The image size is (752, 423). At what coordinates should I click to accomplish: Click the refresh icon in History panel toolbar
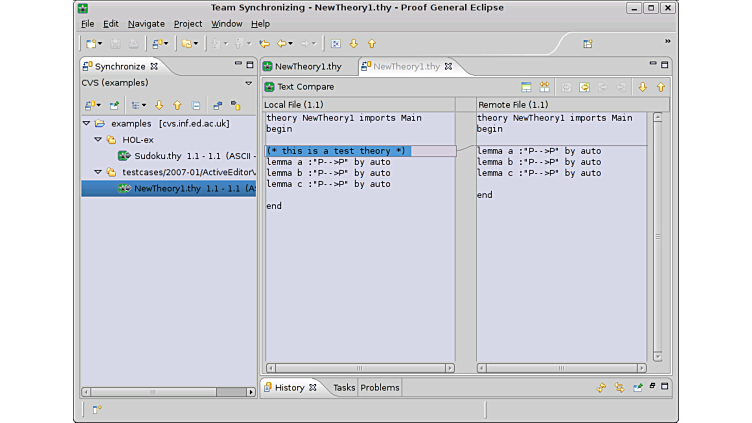click(601, 387)
